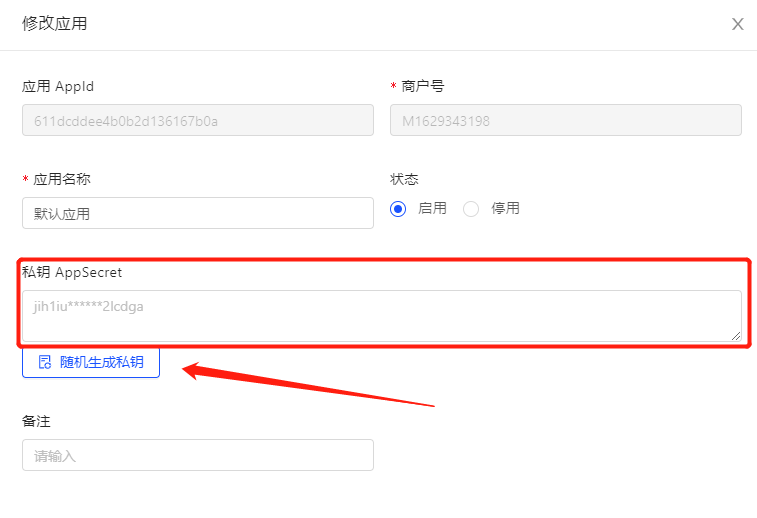
Task: Select the 停用 radio circle
Action: click(x=471, y=209)
